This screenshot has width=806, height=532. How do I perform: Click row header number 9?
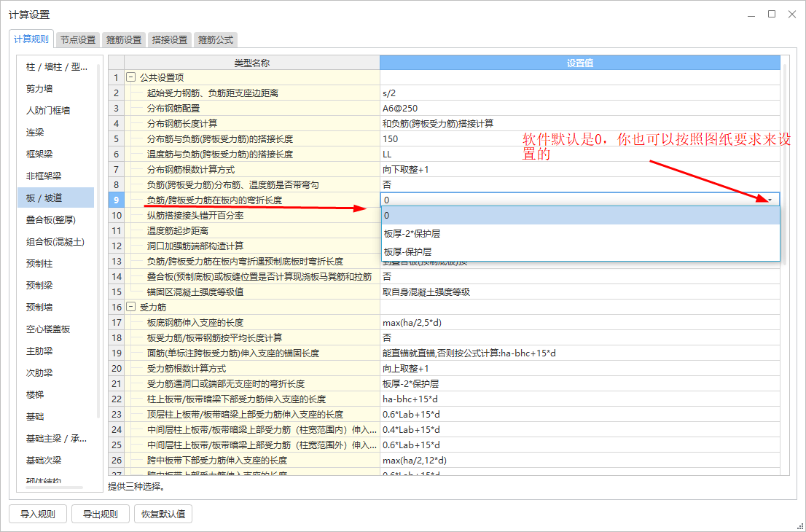coord(116,200)
